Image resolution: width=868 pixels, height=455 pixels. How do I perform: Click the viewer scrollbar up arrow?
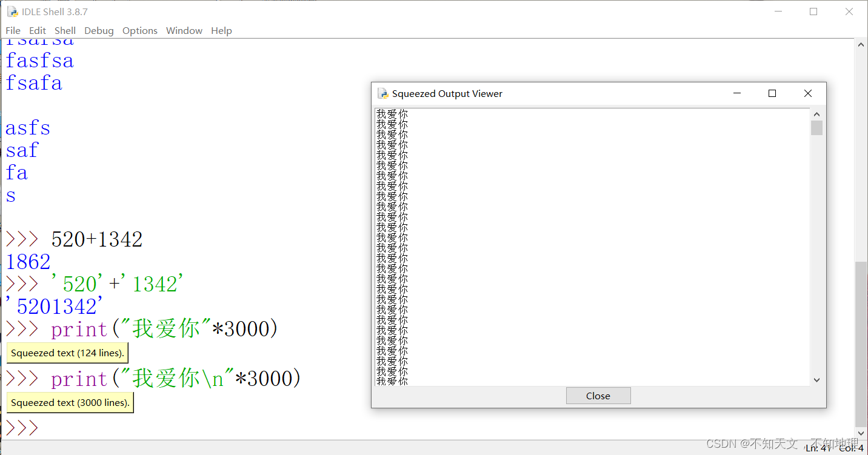[816, 113]
